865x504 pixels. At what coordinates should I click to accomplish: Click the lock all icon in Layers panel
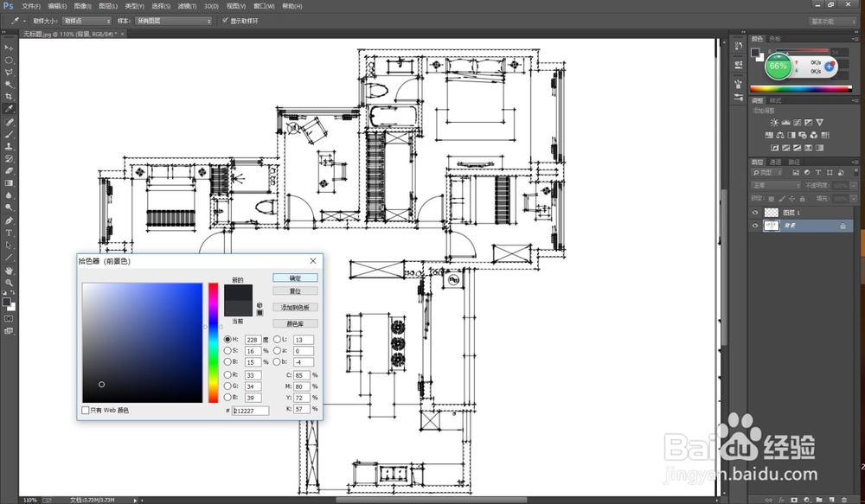(x=803, y=199)
